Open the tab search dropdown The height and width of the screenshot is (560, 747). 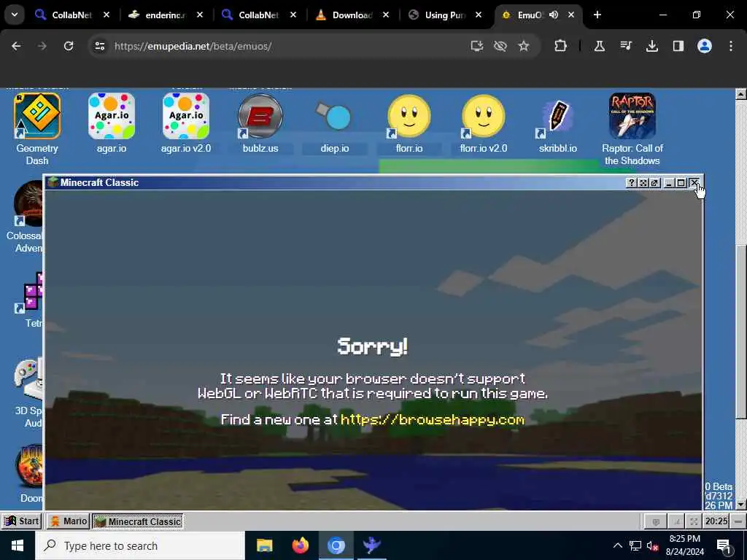tap(15, 15)
